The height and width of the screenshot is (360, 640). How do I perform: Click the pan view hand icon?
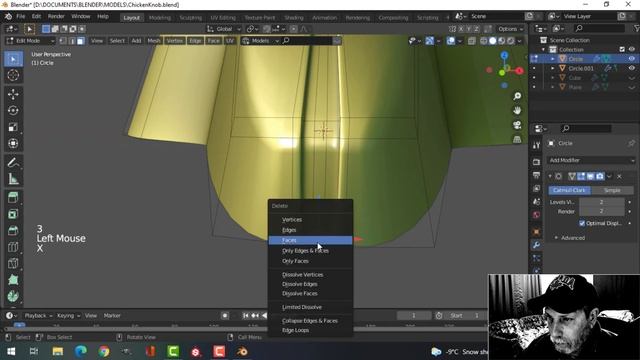point(517,111)
